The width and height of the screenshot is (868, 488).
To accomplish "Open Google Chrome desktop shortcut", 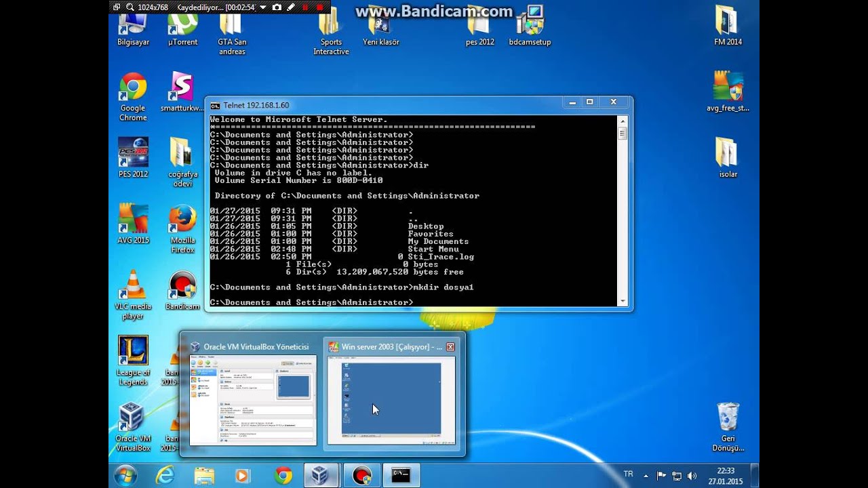I will (x=133, y=98).
